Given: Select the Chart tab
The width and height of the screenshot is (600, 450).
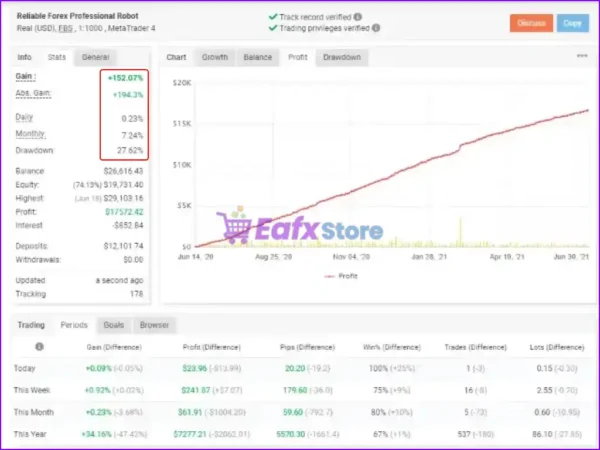Looking at the screenshot, I should tap(176, 57).
